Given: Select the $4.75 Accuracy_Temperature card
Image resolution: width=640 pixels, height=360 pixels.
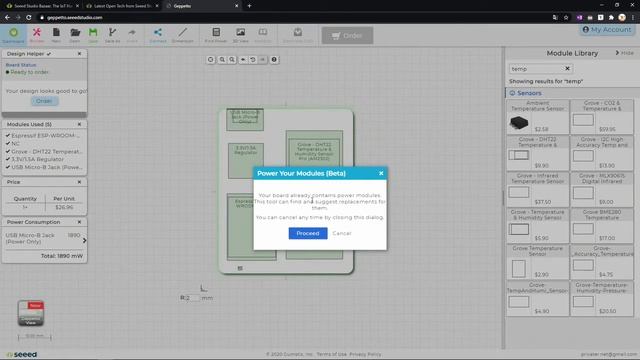Looking at the screenshot, I should tap(602, 262).
